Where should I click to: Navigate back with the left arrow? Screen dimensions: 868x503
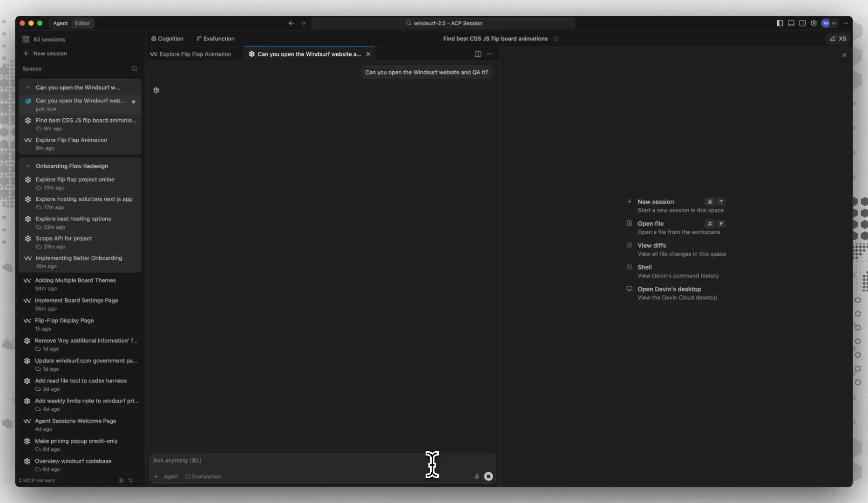click(291, 23)
